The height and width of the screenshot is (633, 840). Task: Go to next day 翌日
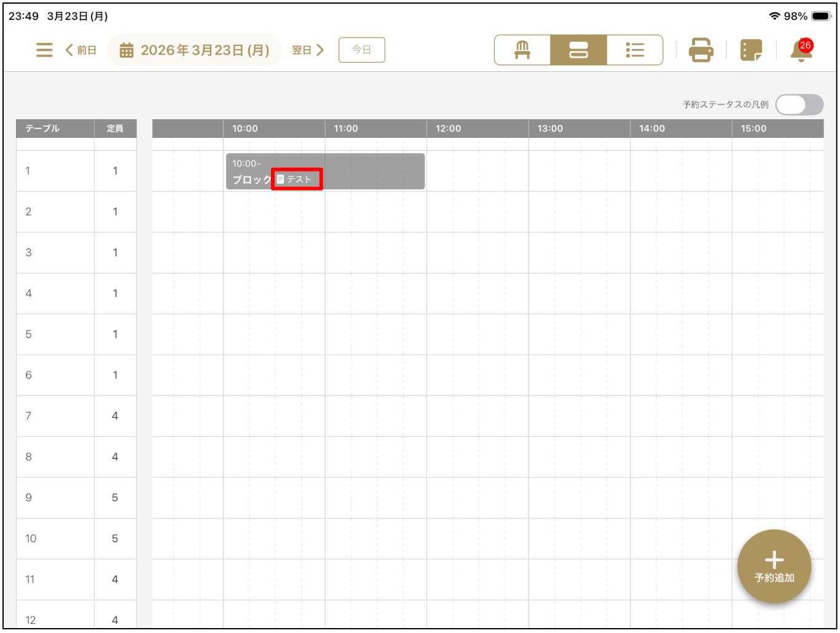308,50
